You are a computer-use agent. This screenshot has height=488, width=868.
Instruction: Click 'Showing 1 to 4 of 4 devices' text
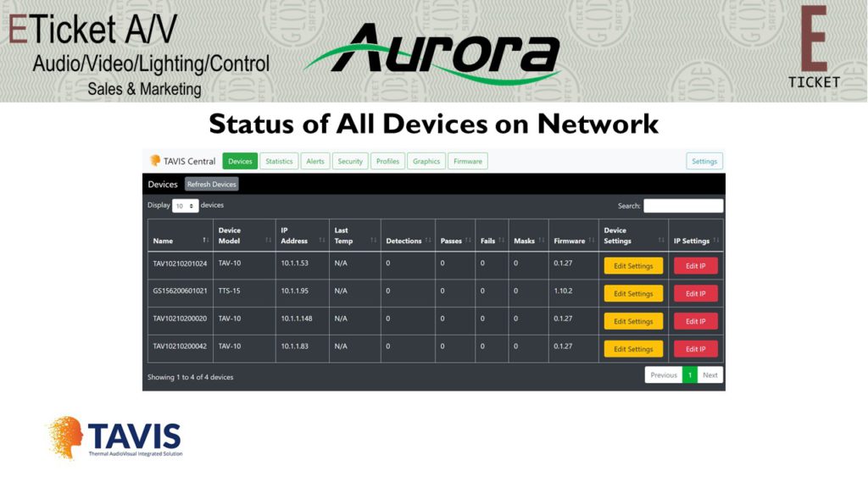[191, 377]
